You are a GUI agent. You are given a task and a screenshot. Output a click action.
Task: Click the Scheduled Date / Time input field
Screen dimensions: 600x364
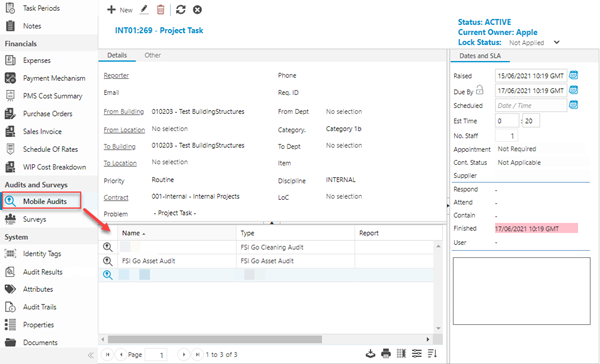pos(531,105)
